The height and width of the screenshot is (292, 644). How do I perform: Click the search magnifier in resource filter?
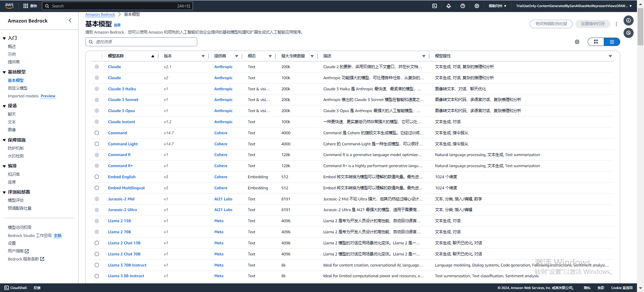coord(91,42)
